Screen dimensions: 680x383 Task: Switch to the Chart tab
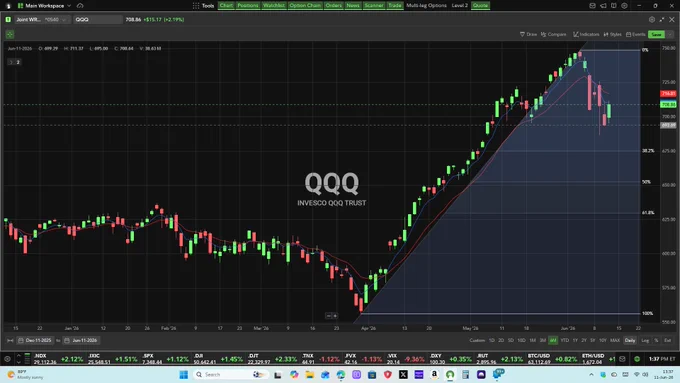(226, 6)
